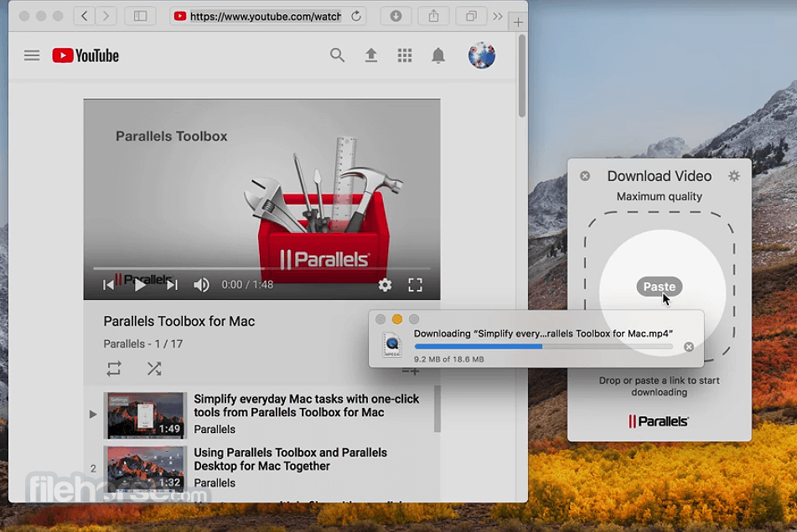The width and height of the screenshot is (797, 532).
Task: Open Download Video settings gear
Action: [734, 176]
